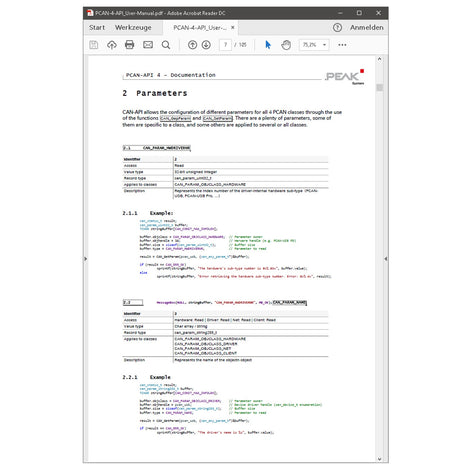Click the '2.1.1 Example' heading

148,213
